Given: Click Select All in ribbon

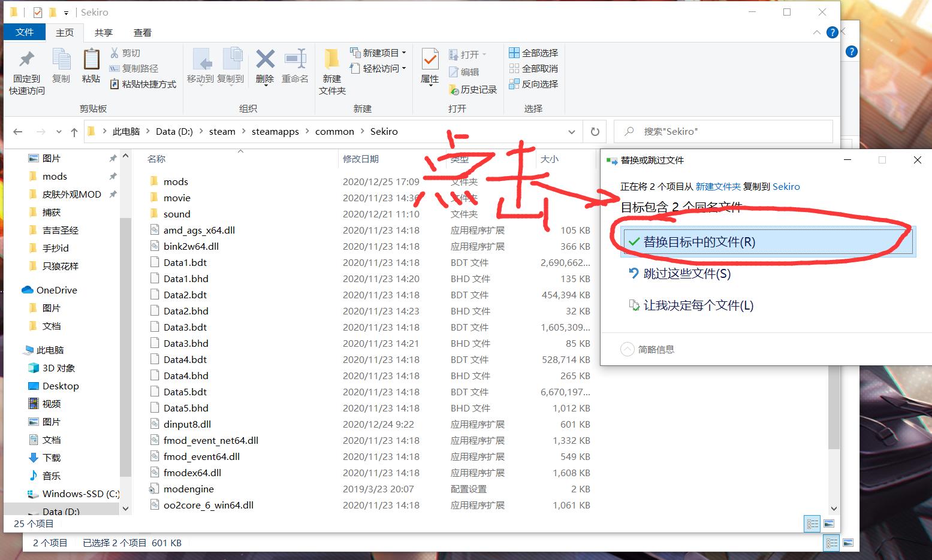Looking at the screenshot, I should pyautogui.click(x=533, y=53).
